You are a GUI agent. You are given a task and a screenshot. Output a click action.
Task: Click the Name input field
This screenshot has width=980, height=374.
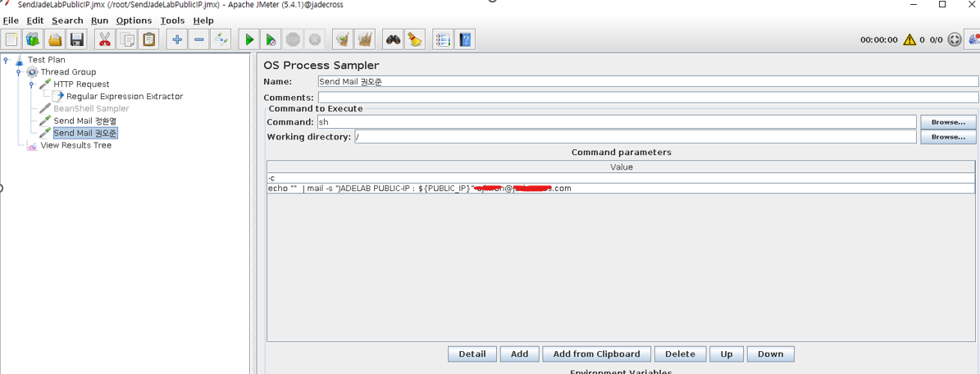tap(648, 81)
